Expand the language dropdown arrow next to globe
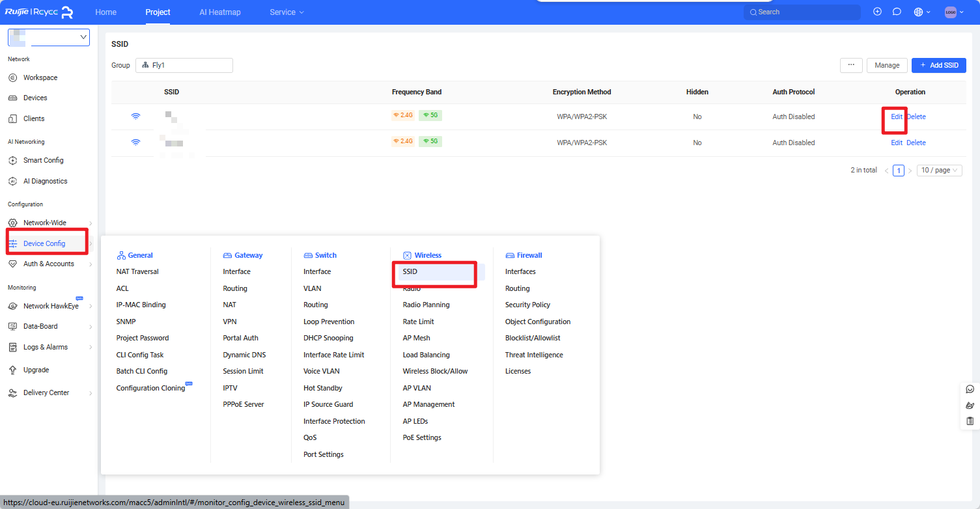Screen dimensions: 980x509 (929, 12)
